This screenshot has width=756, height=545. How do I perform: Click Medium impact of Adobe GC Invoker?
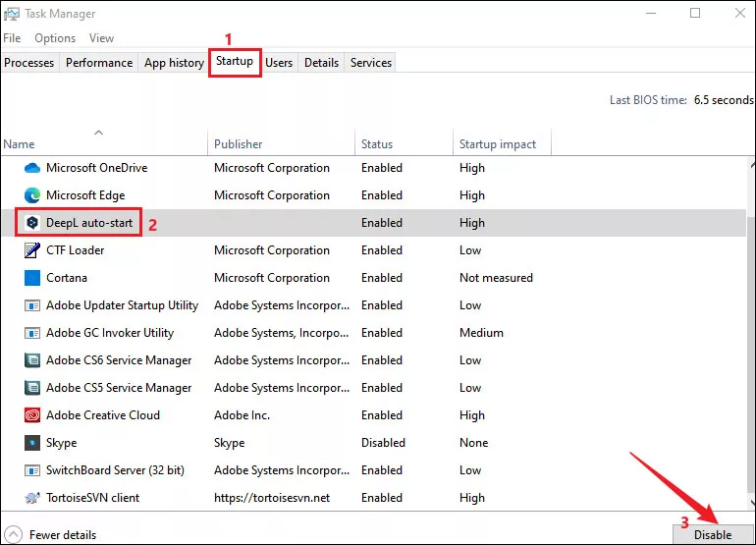click(x=481, y=333)
